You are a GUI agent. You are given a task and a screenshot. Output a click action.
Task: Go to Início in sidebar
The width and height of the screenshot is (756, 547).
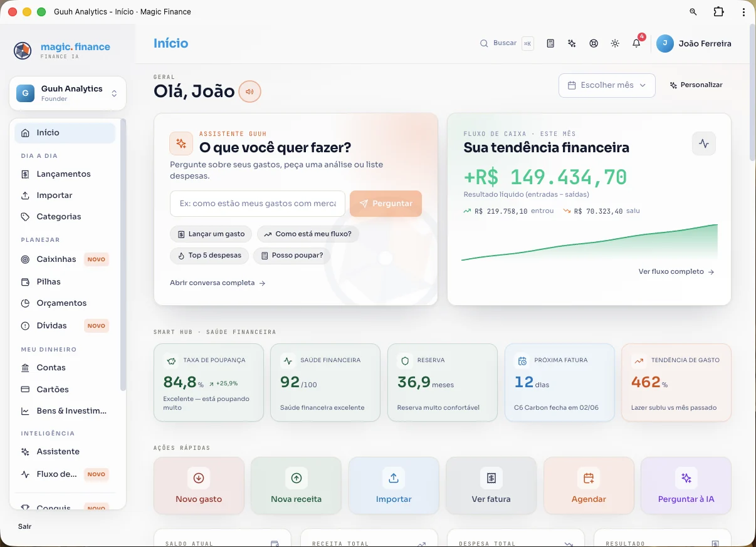(65, 133)
